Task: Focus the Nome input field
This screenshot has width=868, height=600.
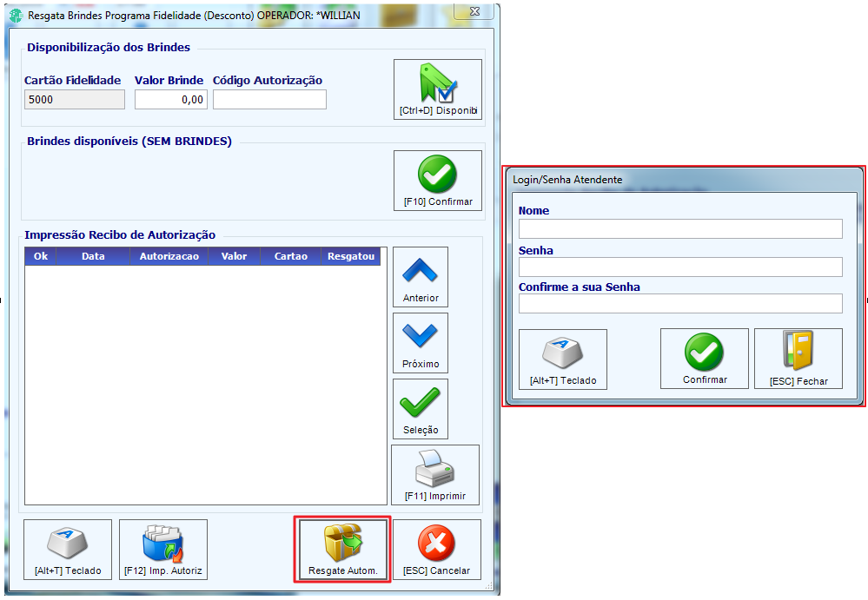Action: click(x=680, y=229)
